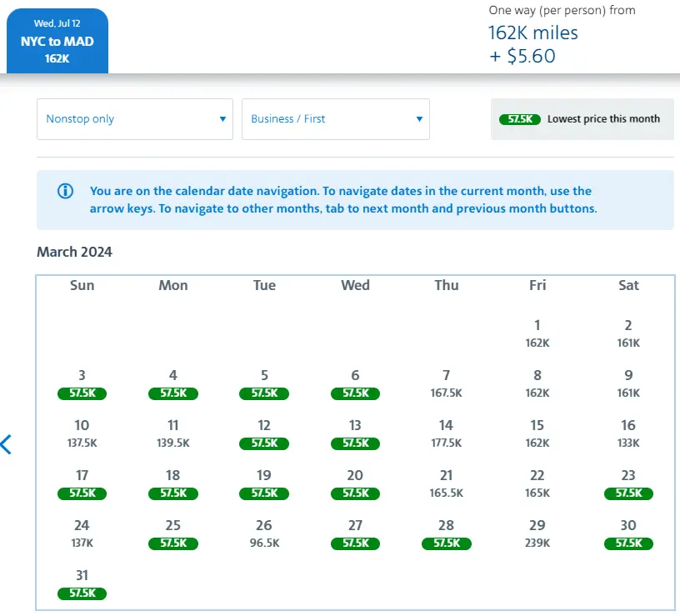The width and height of the screenshot is (680, 616).
Task: Select March 3 with 57.5K fare
Action: (82, 384)
